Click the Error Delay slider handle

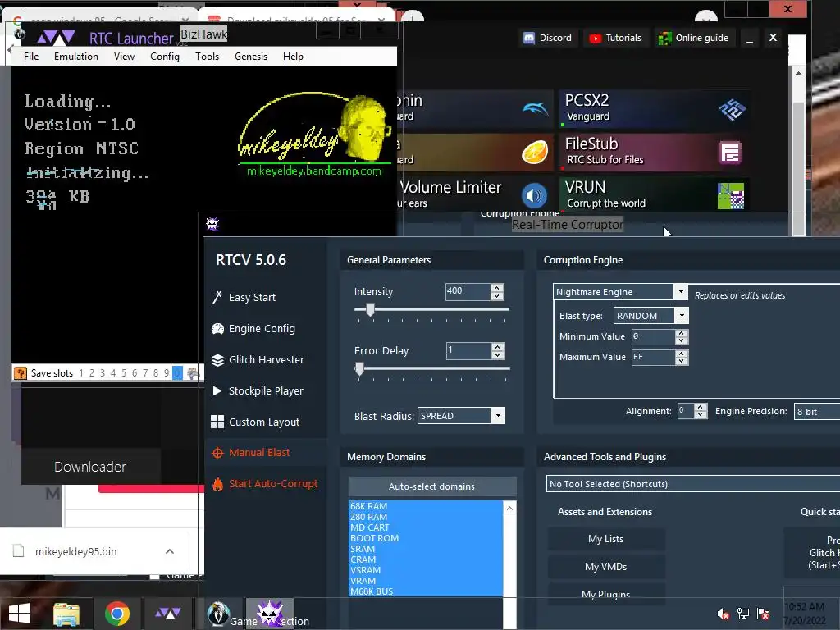click(x=360, y=368)
